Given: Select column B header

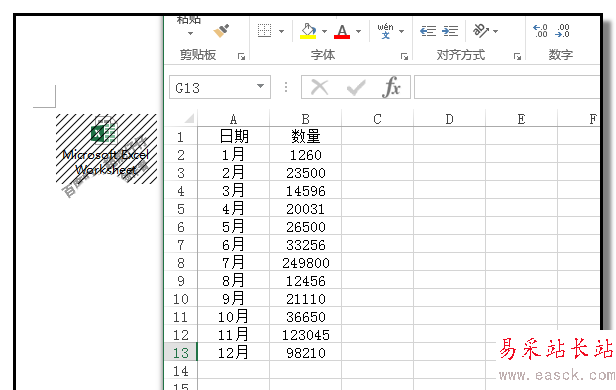Looking at the screenshot, I should tap(306, 119).
